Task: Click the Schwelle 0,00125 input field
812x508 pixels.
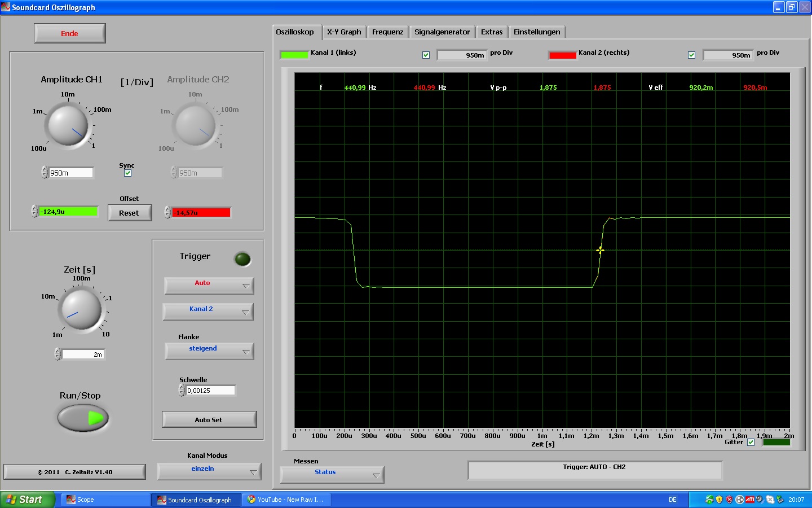Action: (210, 391)
